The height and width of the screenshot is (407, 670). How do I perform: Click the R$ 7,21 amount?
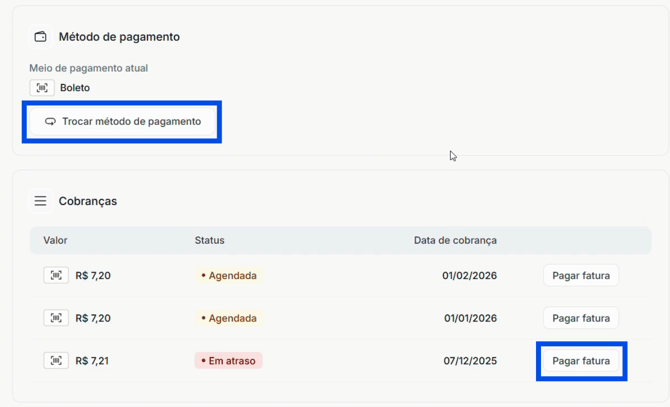[x=92, y=361]
